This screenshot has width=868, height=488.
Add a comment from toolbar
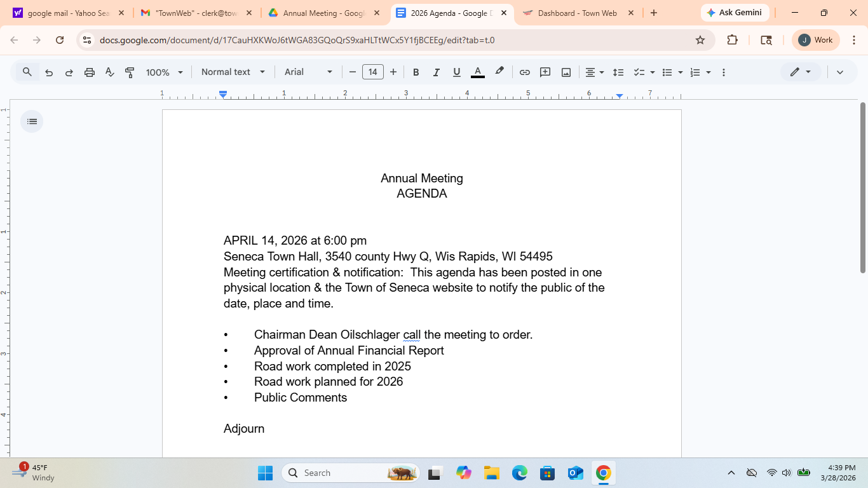(x=545, y=72)
